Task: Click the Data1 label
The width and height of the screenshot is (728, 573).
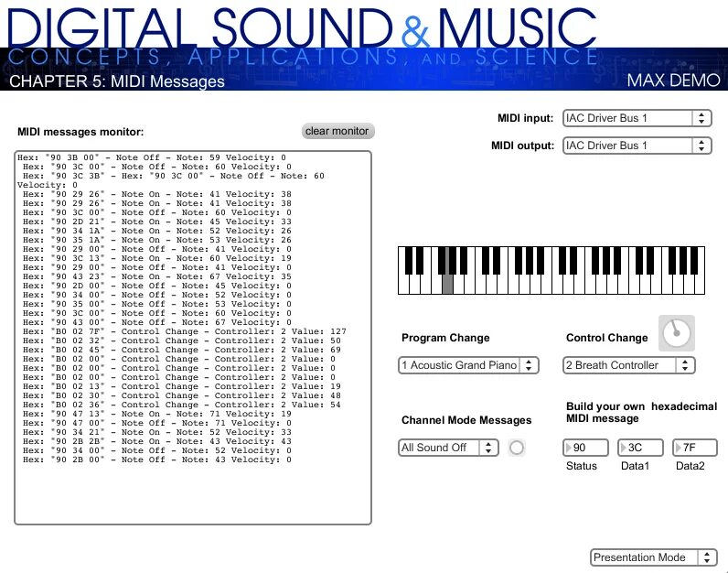Action: pyautogui.click(x=635, y=466)
